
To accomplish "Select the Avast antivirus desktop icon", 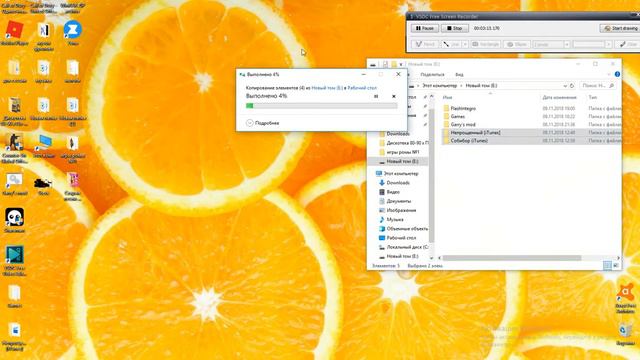I will click(x=625, y=299).
